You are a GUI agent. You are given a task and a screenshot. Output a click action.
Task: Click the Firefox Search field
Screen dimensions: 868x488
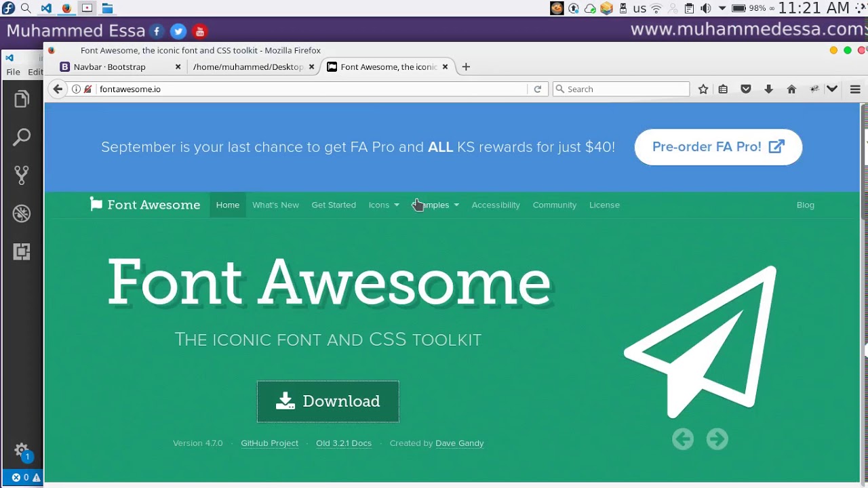[621, 89]
